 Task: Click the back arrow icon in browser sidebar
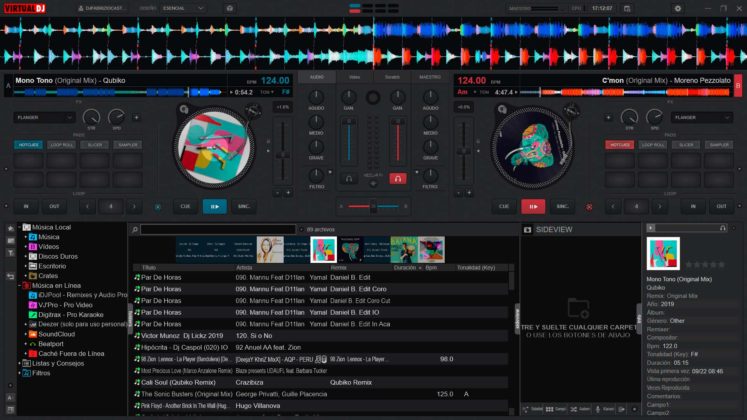10,276
